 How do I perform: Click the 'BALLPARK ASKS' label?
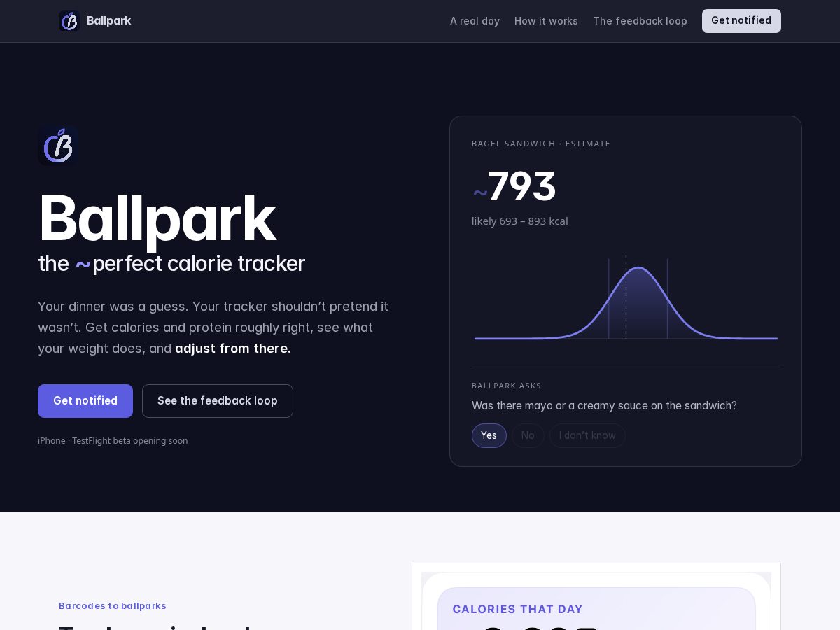tap(507, 386)
